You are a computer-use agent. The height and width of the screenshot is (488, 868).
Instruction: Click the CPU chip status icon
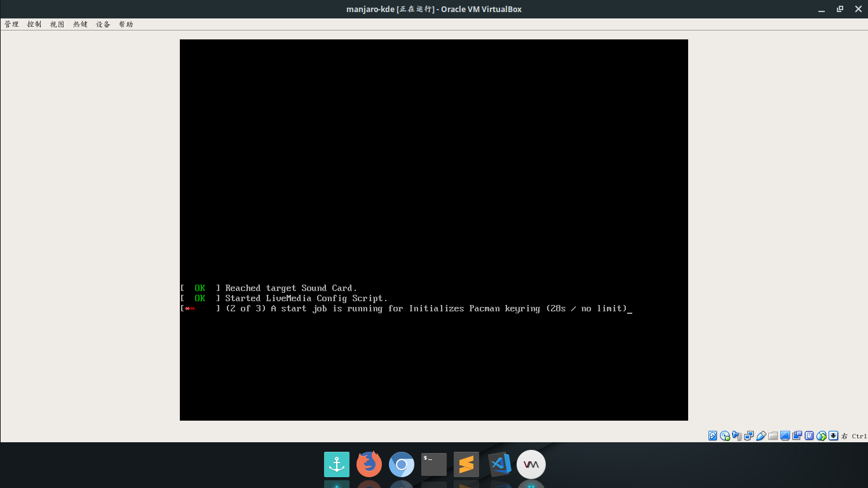point(809,436)
